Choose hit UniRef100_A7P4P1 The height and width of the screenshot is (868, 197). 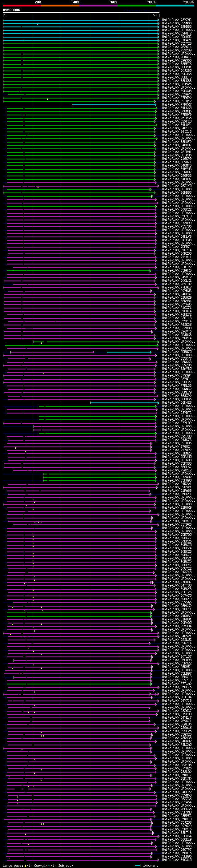coord(177,40)
